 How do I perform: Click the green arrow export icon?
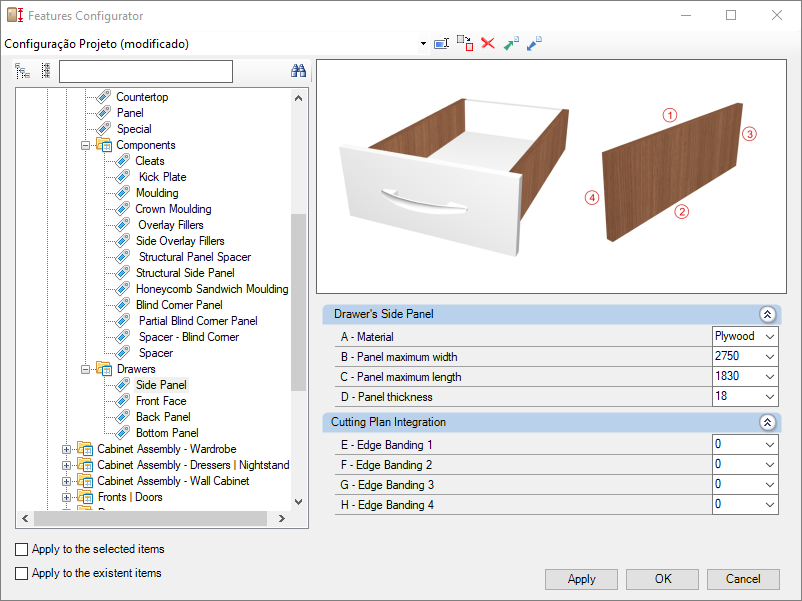click(511, 44)
